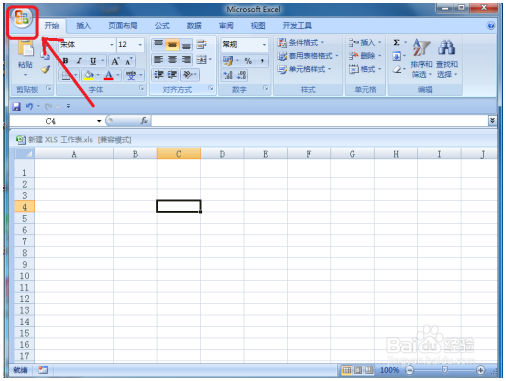Select the Format Painter brush icon
This screenshot has height=381, width=506.
tap(46, 70)
